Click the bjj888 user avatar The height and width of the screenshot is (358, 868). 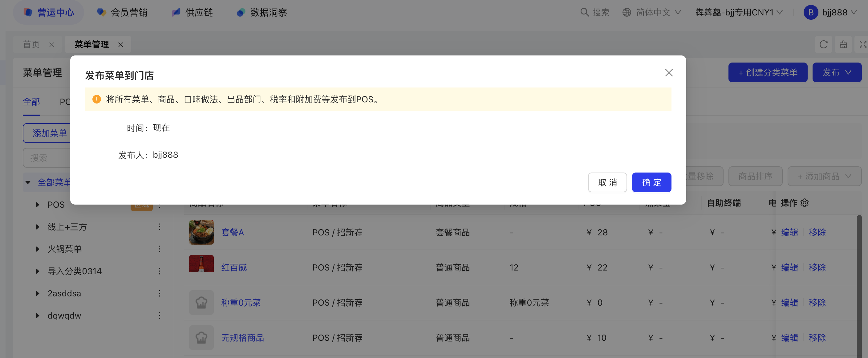coord(810,12)
